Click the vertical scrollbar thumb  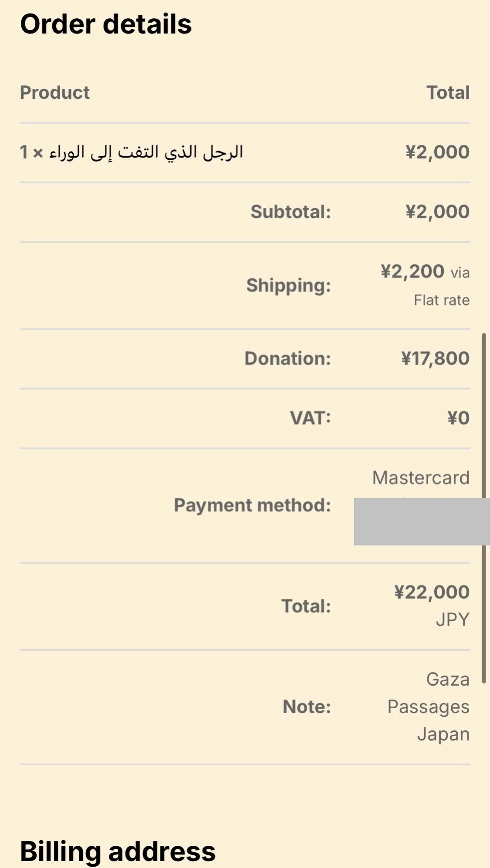point(484,507)
